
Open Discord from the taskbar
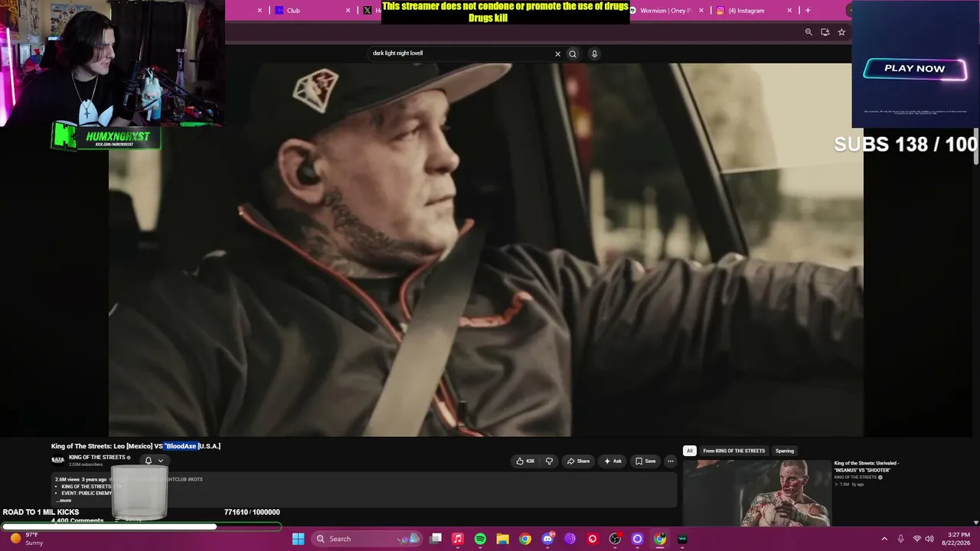coord(547,539)
